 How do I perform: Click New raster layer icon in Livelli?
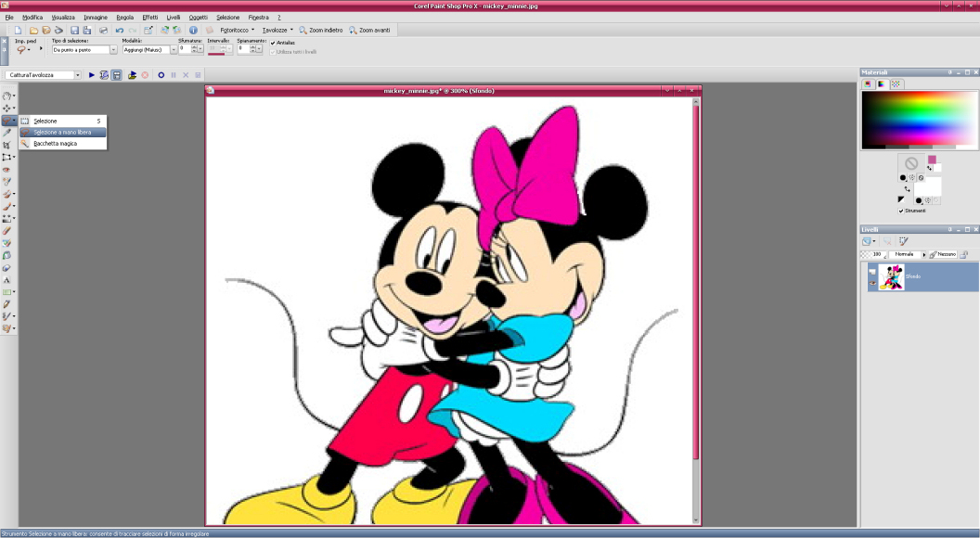(x=866, y=240)
